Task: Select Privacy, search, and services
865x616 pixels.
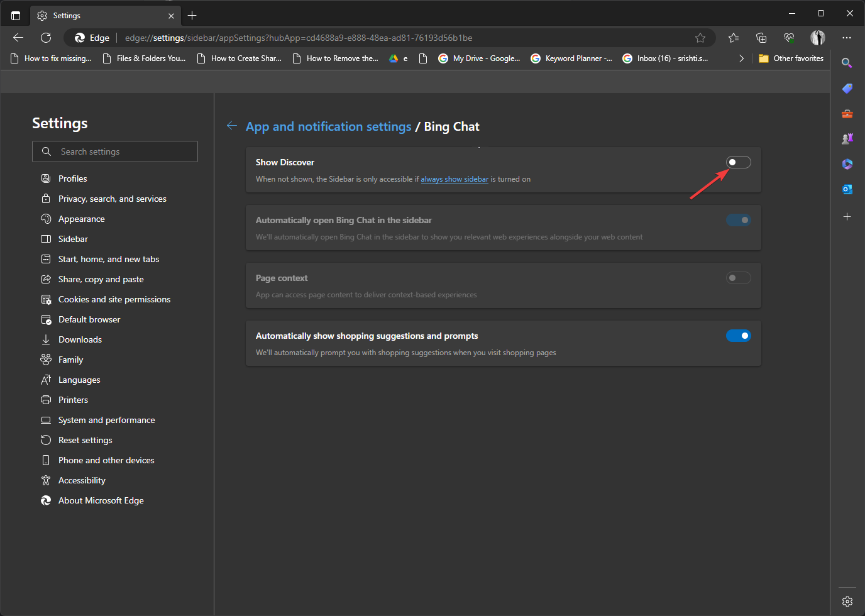Action: (113, 198)
